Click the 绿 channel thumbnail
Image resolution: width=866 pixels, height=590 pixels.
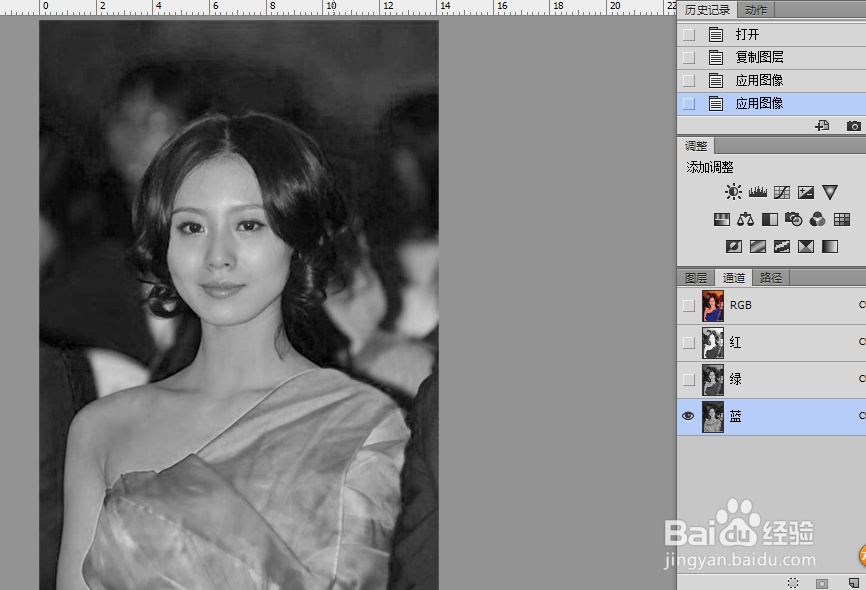(x=713, y=380)
